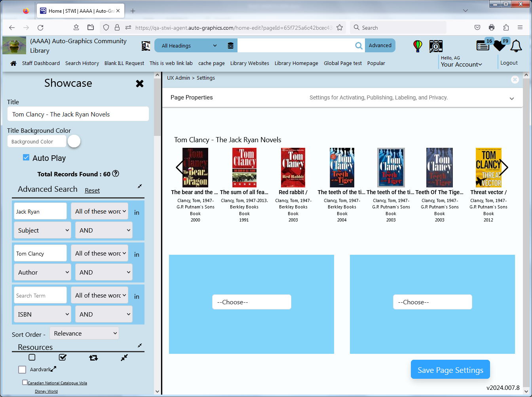Open the left --Choose-- widget selector
The image size is (532, 397).
click(252, 302)
